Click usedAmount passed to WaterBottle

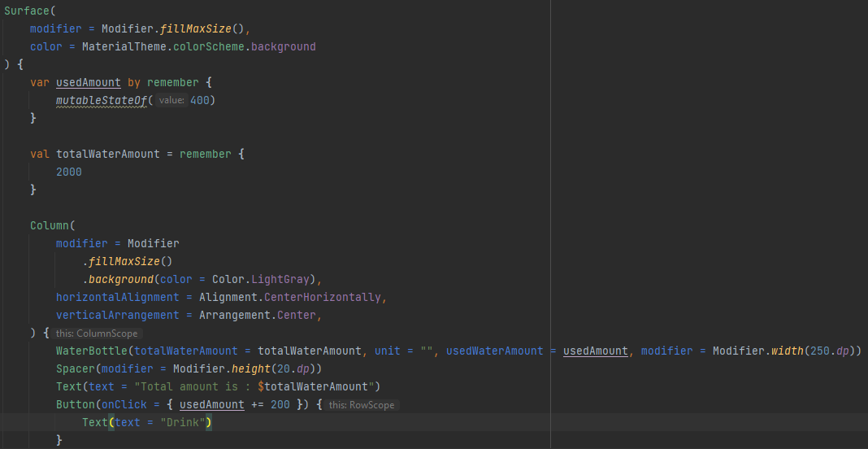(x=596, y=351)
